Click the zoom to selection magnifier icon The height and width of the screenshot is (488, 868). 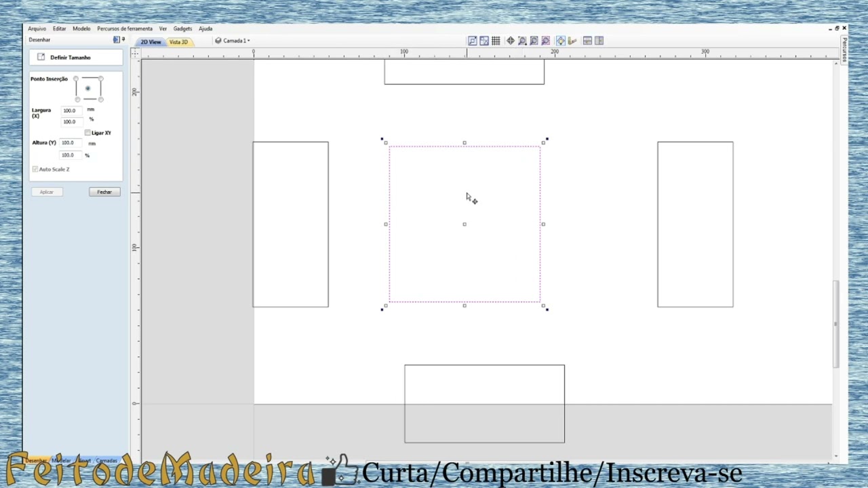pyautogui.click(x=545, y=41)
